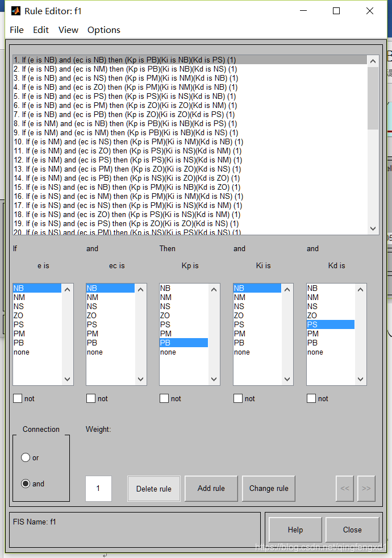
Task: Click the MATLAB logo icon in title bar
Action: point(16,11)
